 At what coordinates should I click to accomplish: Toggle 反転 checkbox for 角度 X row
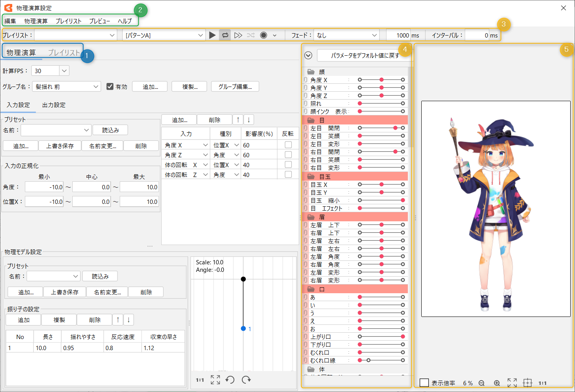pyautogui.click(x=288, y=145)
